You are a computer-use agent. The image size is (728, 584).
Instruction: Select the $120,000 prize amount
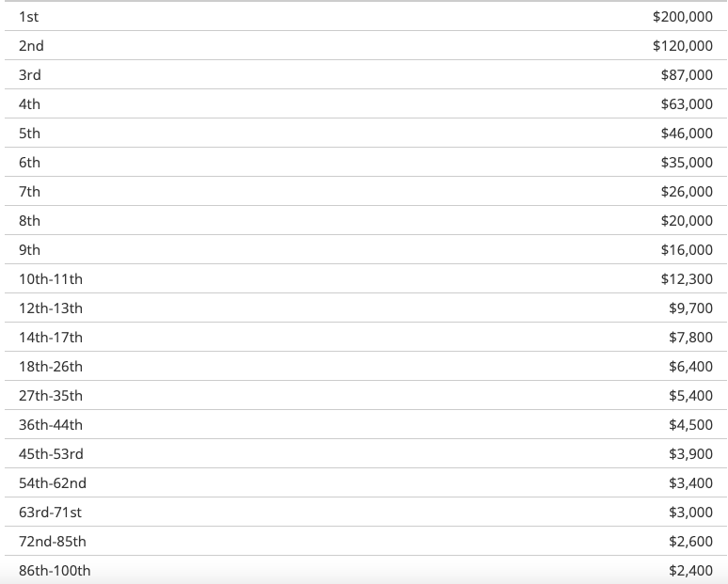[x=682, y=46]
